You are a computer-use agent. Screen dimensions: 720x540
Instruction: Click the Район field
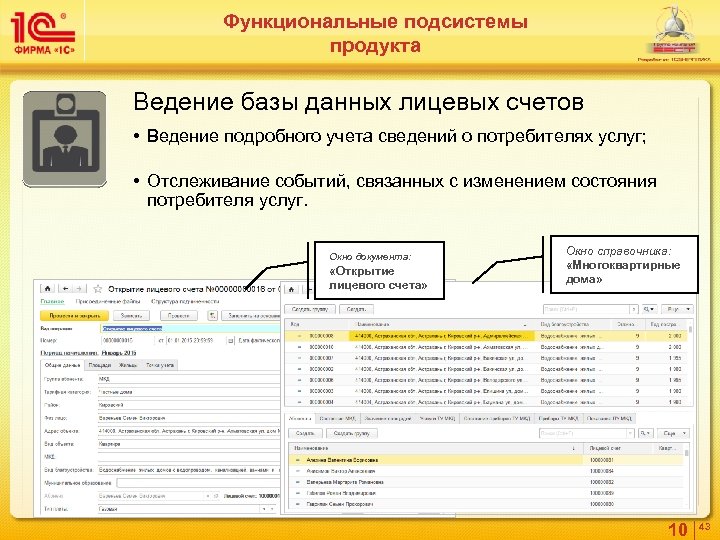tap(189, 405)
